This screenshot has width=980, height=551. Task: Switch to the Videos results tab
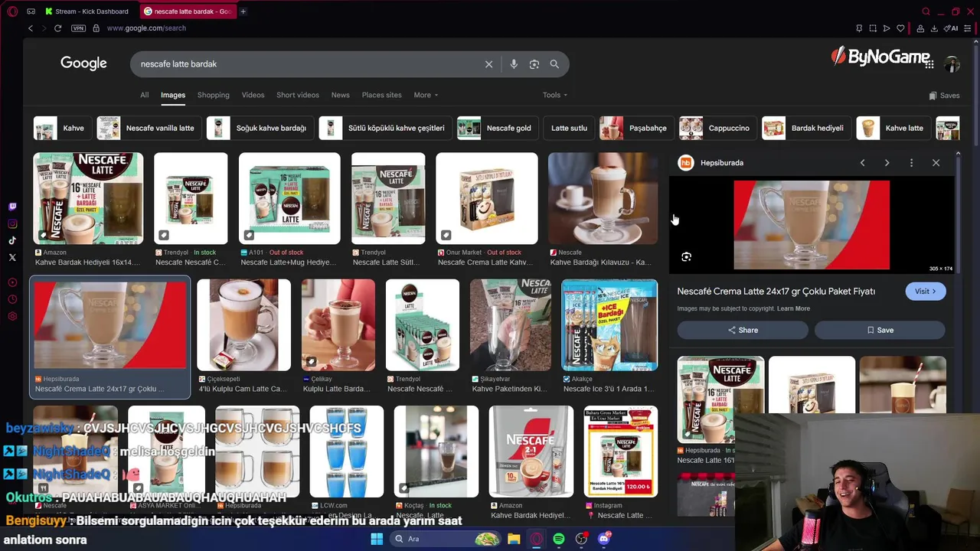pos(253,95)
